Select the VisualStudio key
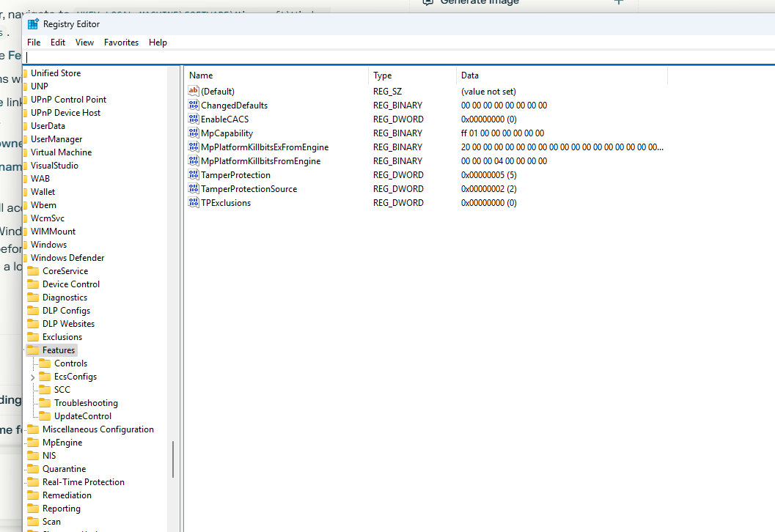The width and height of the screenshot is (775, 532). 54,166
